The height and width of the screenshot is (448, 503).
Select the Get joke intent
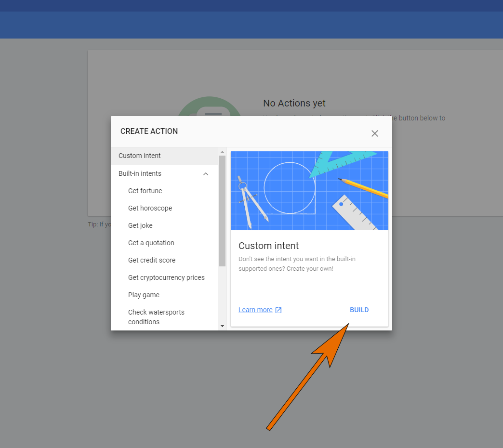click(x=140, y=225)
